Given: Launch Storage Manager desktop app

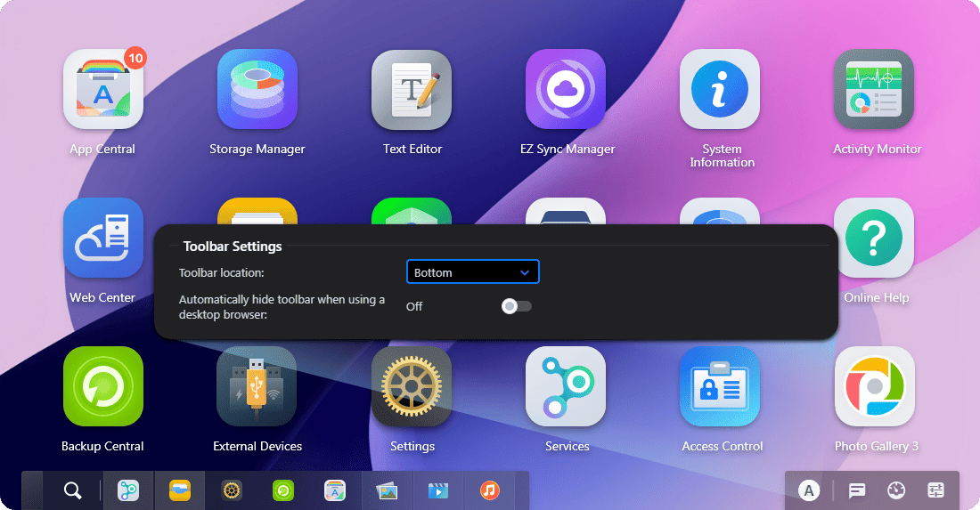Looking at the screenshot, I should pyautogui.click(x=257, y=89).
